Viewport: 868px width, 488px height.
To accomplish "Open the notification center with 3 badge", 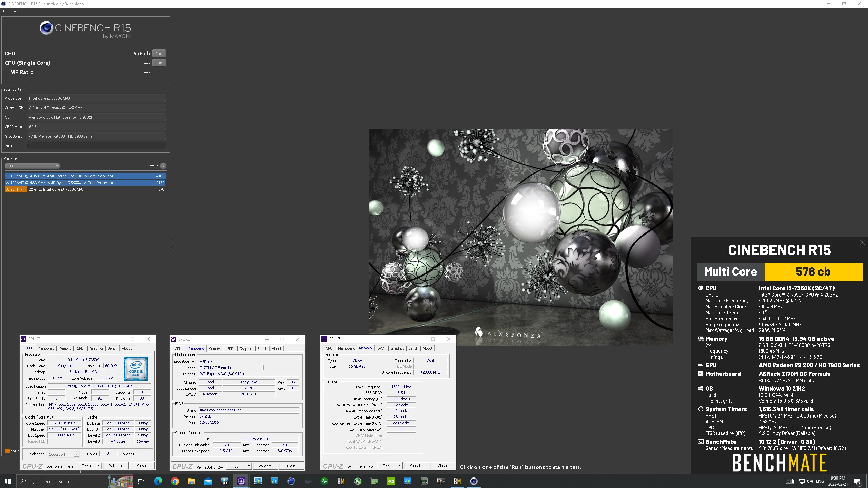I will pos(857,481).
